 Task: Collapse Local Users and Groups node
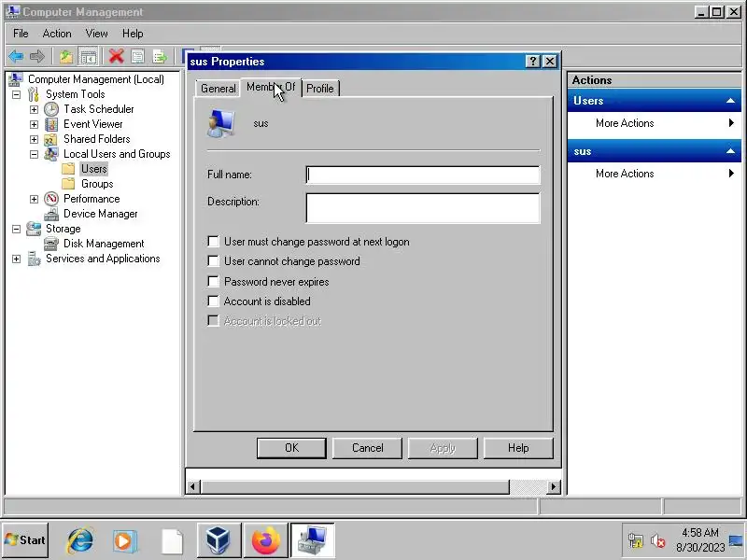coord(34,154)
